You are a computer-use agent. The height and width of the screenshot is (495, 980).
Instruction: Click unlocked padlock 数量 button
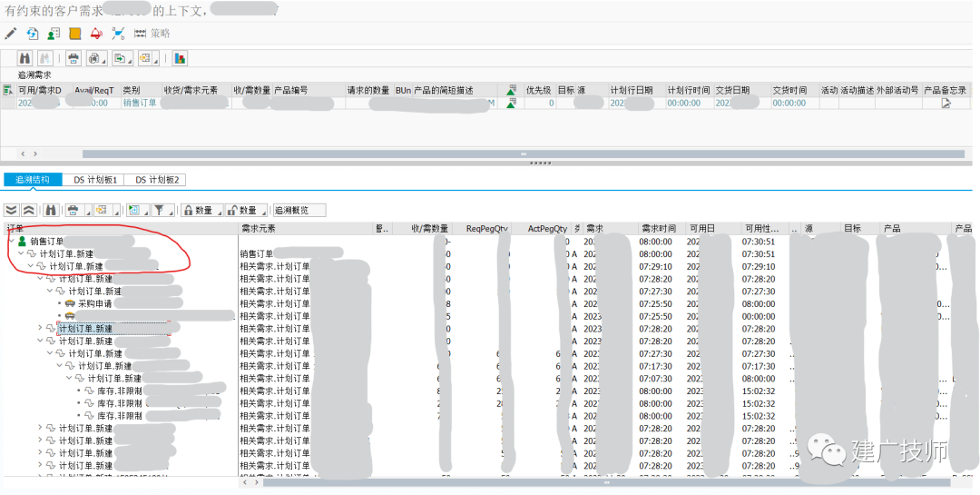(x=246, y=211)
